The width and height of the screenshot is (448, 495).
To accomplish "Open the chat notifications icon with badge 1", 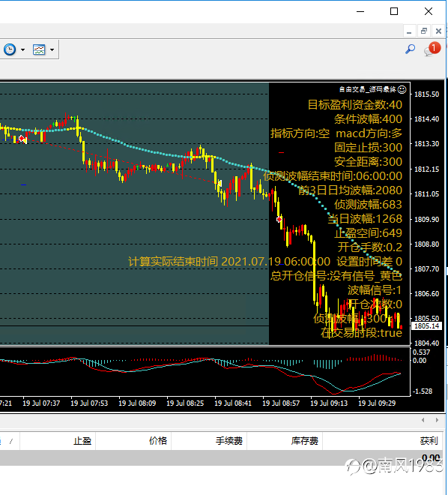I will [432, 49].
